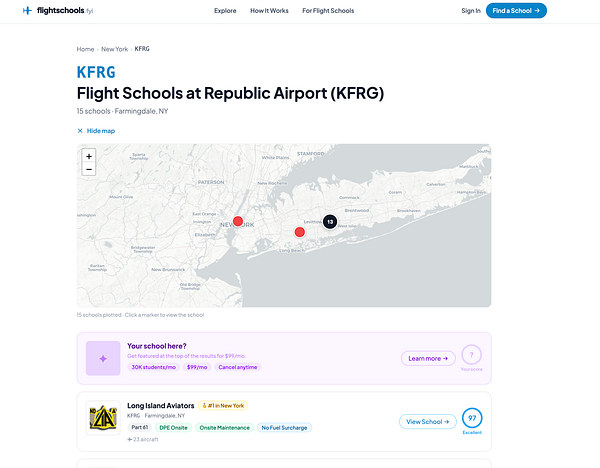The width and height of the screenshot is (600, 468).
Task: Open the How It Works page
Action: point(269,11)
